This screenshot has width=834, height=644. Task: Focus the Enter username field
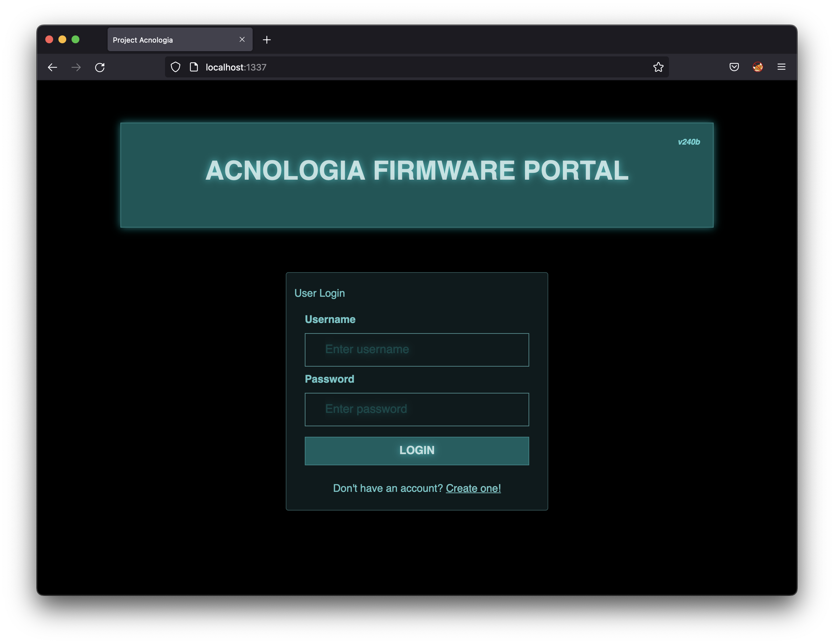[x=417, y=350]
